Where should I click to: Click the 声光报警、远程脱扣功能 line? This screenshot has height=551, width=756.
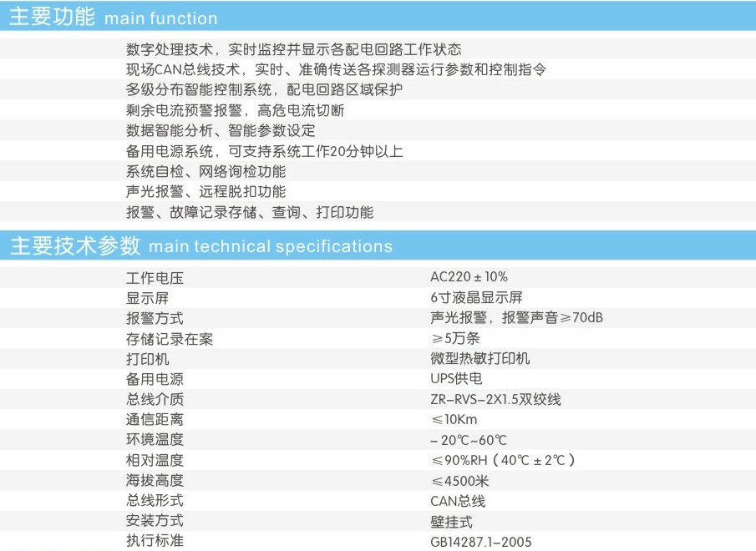pos(205,192)
